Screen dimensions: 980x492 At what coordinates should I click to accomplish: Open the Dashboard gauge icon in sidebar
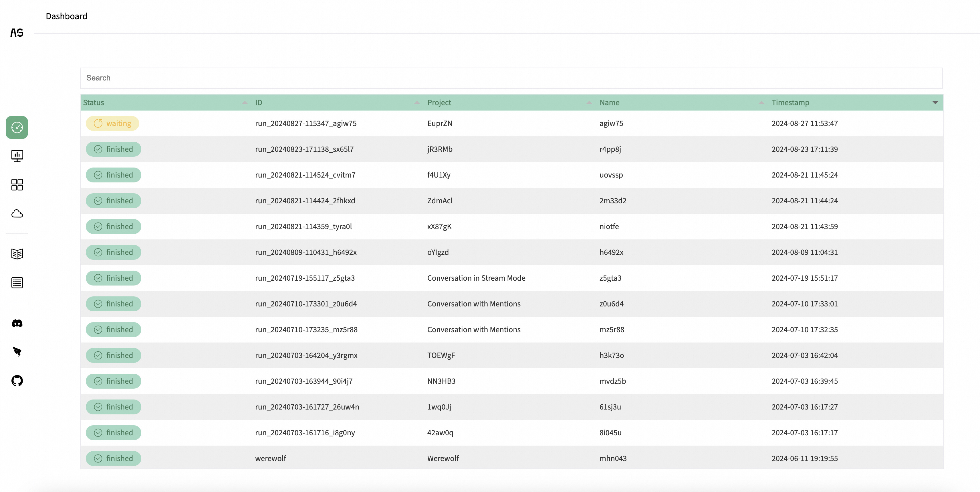click(17, 127)
